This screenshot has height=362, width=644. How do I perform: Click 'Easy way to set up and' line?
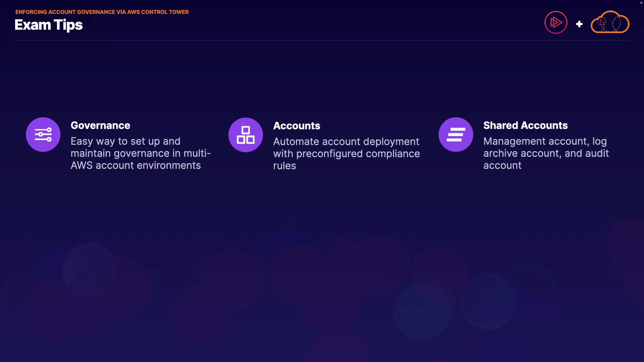click(x=125, y=141)
